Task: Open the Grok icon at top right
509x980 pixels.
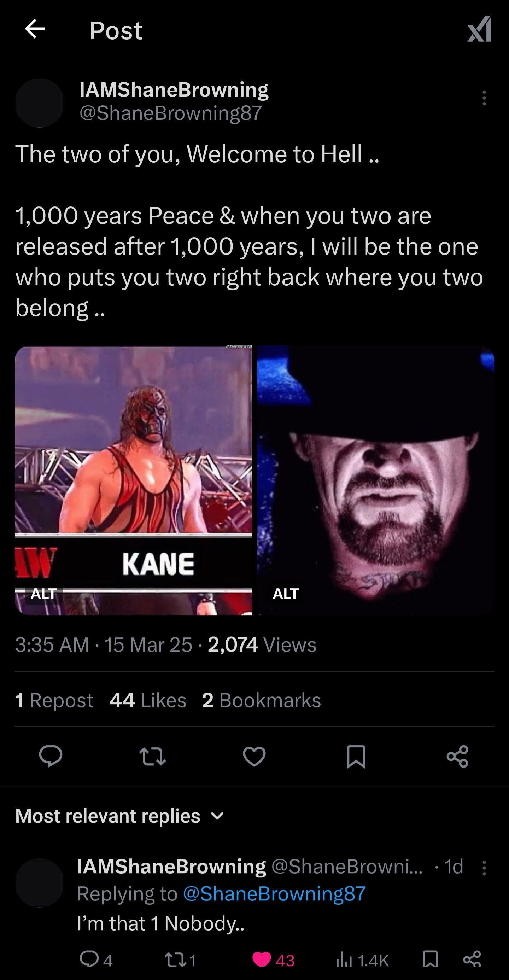Action: click(479, 29)
